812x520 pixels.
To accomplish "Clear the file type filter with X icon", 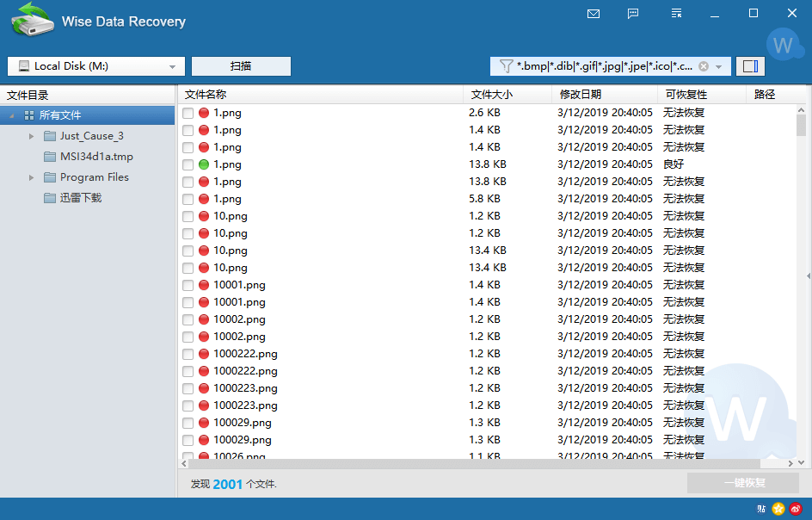I will [704, 66].
